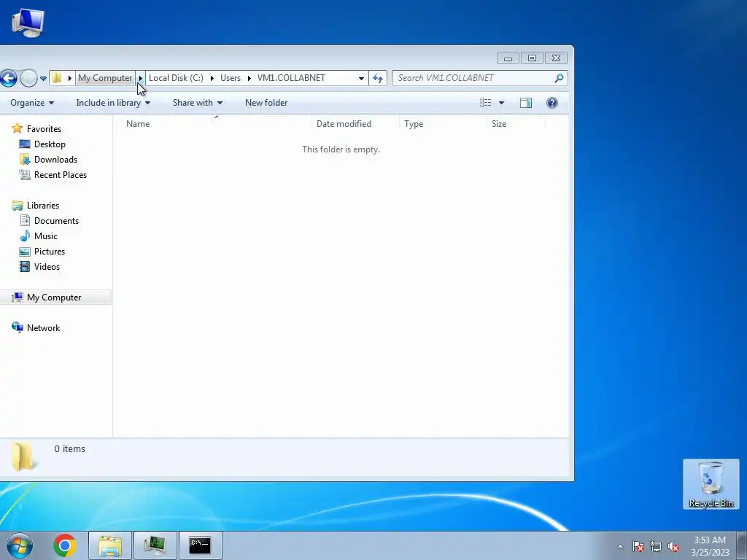Sort by Size column header

(x=516, y=124)
